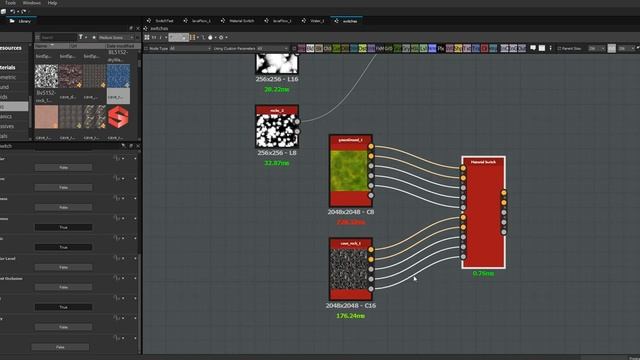The height and width of the screenshot is (360, 640).
Task: Add a Uniform Color node via red icon
Action: point(484,48)
